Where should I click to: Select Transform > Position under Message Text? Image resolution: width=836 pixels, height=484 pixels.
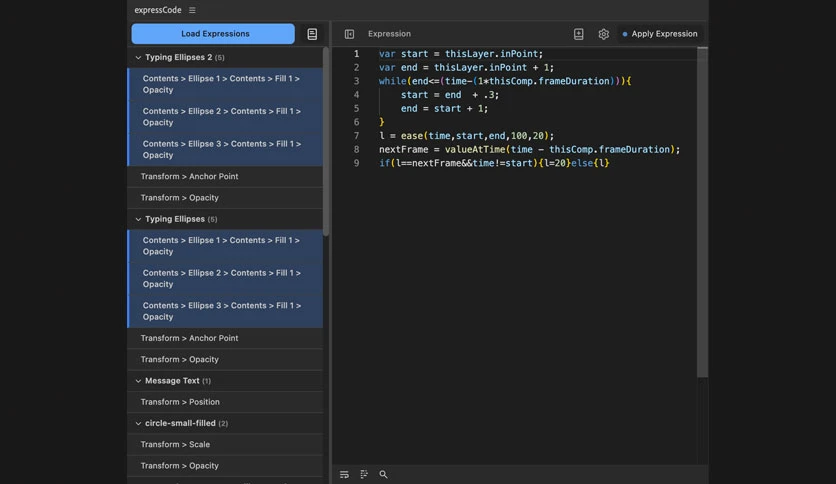click(x=225, y=402)
